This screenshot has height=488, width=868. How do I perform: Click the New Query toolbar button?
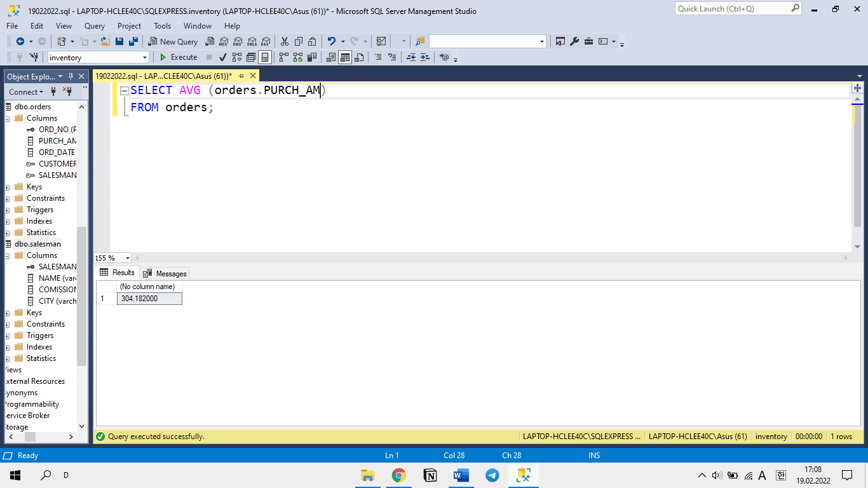(x=173, y=41)
